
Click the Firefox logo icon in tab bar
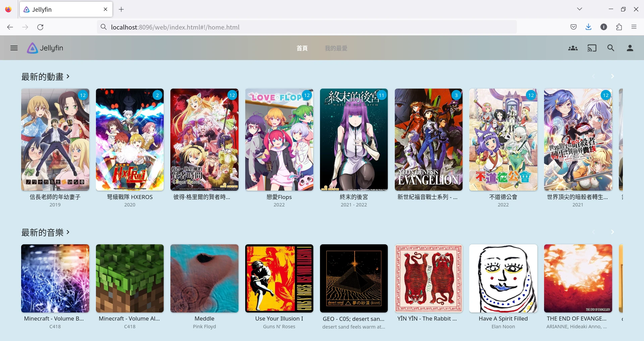[8, 9]
